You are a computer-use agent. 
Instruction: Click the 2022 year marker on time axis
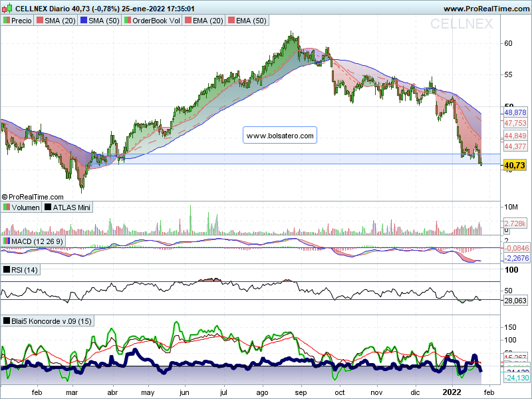coord(452,392)
